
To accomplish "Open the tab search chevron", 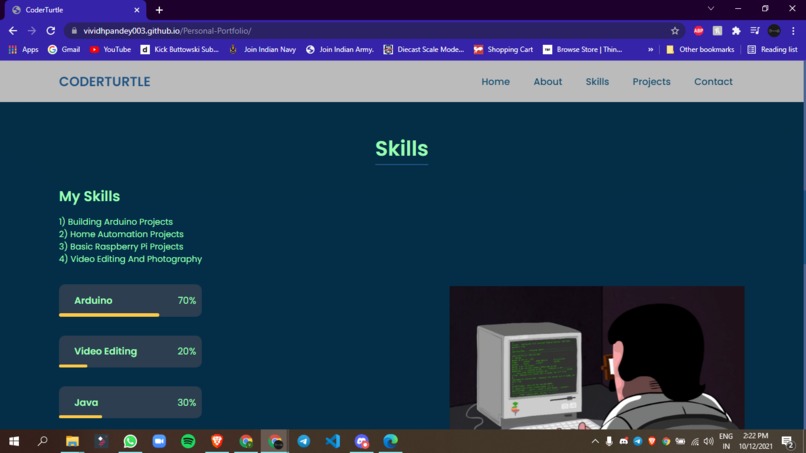I will coord(711,9).
